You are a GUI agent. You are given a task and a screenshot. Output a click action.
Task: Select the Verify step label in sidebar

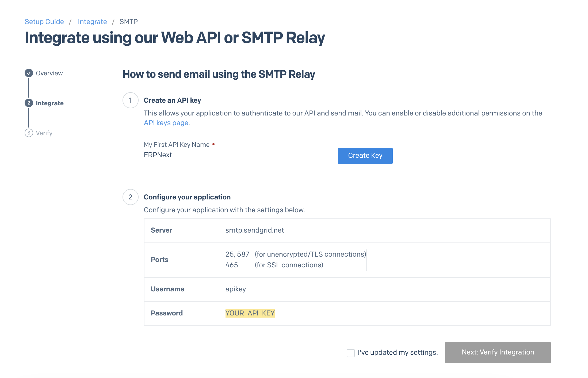pos(44,133)
